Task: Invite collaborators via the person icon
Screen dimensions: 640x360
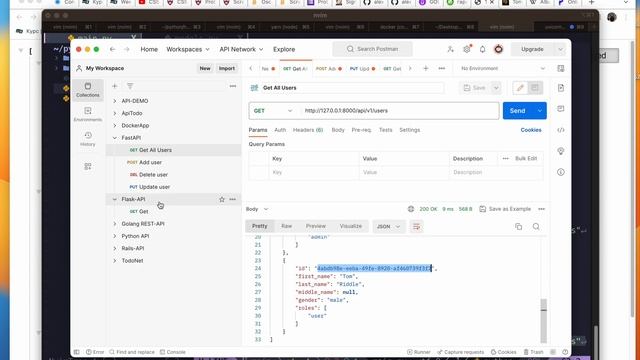Action: tap(450, 49)
